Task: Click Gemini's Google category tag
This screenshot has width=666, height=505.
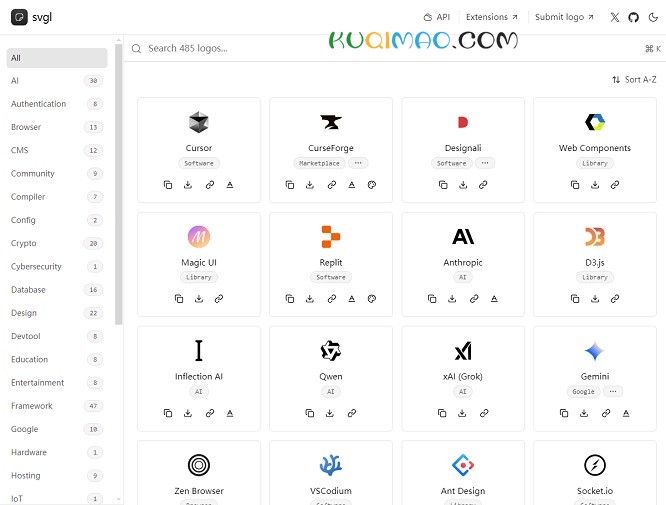Action: [583, 391]
